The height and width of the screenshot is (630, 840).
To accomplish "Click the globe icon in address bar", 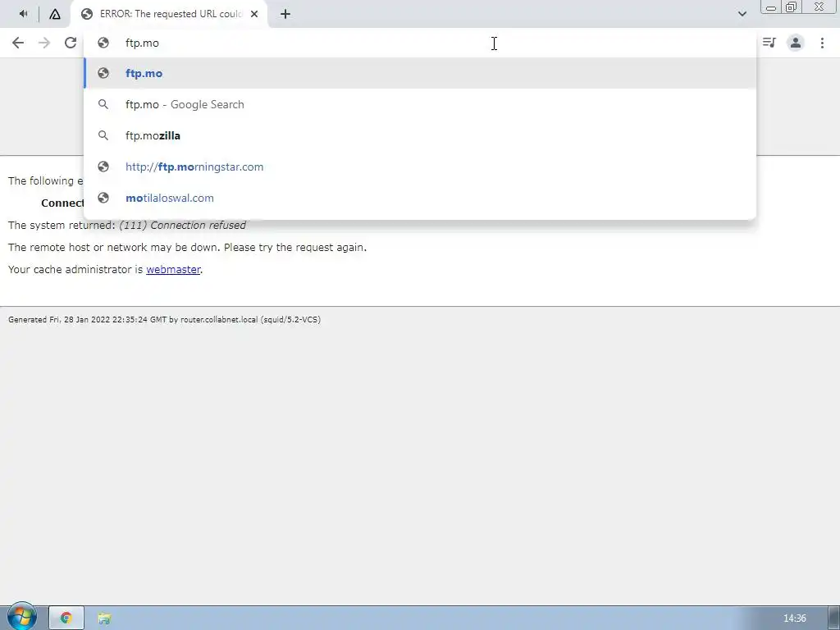I will tap(103, 43).
